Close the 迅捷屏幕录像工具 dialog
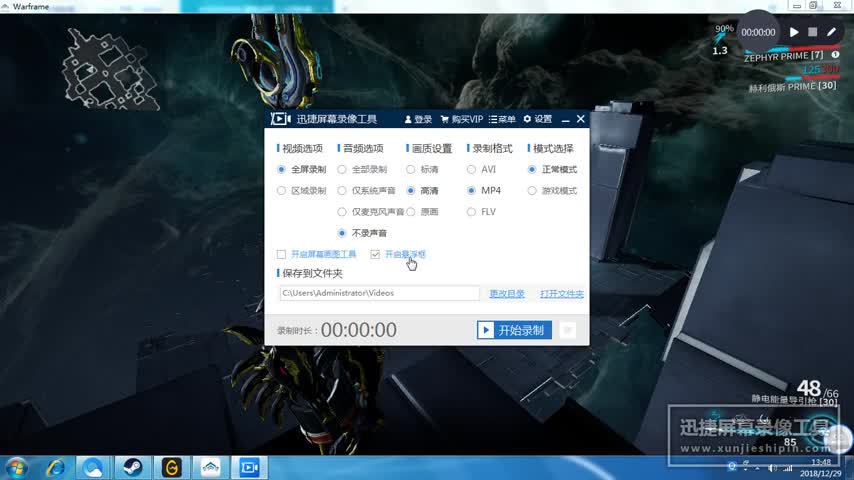 tap(581, 119)
